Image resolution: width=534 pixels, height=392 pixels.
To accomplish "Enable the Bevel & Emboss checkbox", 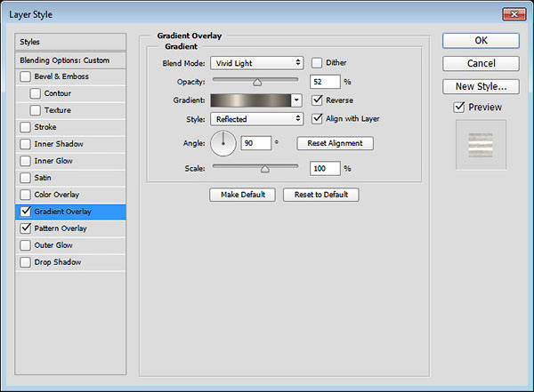I will pyautogui.click(x=25, y=76).
